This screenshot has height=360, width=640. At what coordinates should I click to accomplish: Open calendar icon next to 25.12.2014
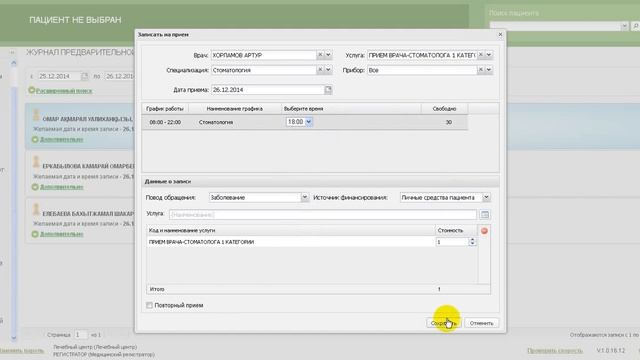(x=84, y=76)
